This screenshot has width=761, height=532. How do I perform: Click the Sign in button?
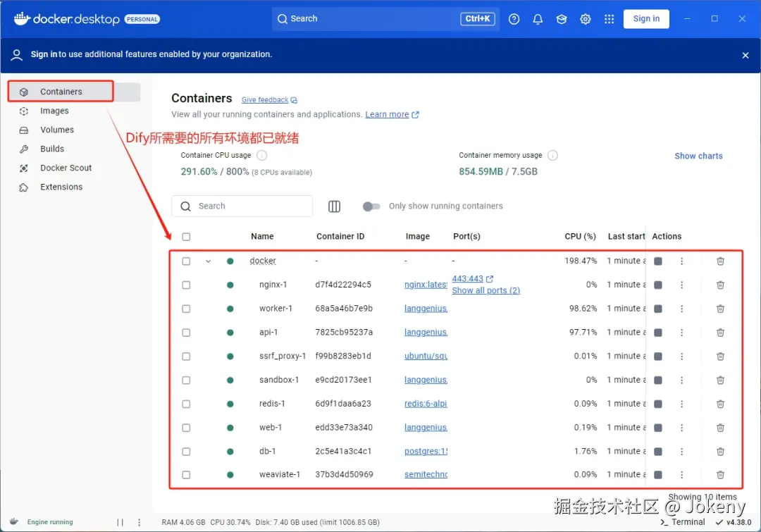(x=646, y=19)
